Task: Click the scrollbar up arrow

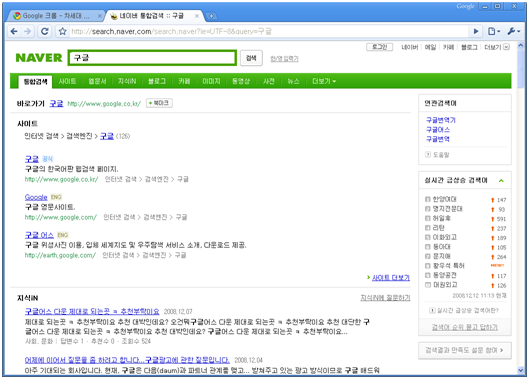Action: click(x=521, y=46)
